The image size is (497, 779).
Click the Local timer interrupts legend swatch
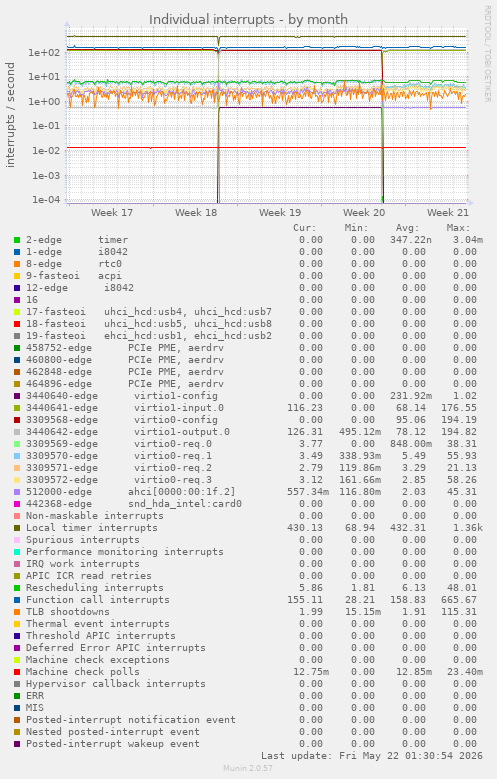pyautogui.click(x=17, y=528)
